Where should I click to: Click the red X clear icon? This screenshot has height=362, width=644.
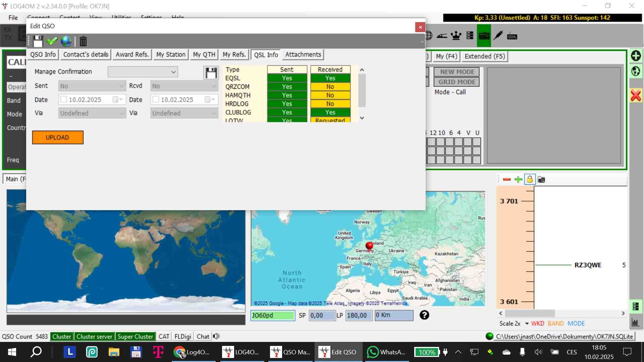tap(636, 95)
